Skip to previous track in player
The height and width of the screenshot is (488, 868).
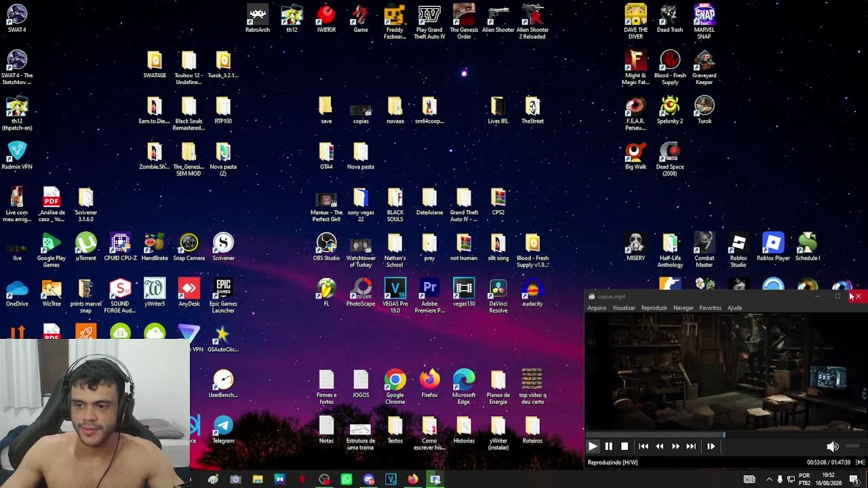click(644, 446)
